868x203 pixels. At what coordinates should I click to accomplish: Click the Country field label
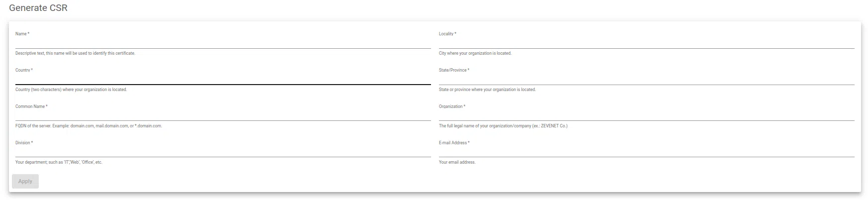(x=24, y=70)
